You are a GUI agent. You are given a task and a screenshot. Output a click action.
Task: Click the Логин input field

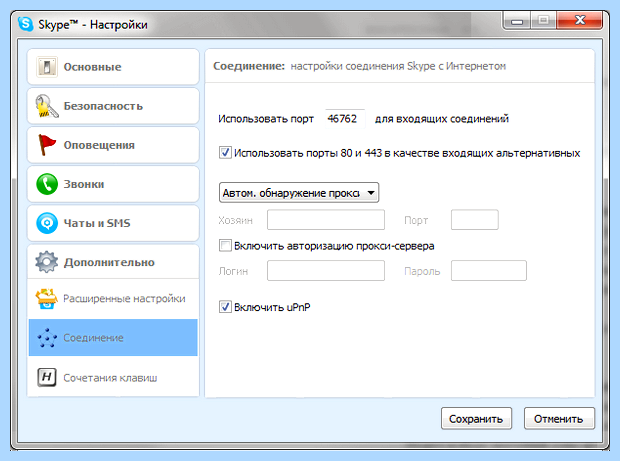coord(326,271)
